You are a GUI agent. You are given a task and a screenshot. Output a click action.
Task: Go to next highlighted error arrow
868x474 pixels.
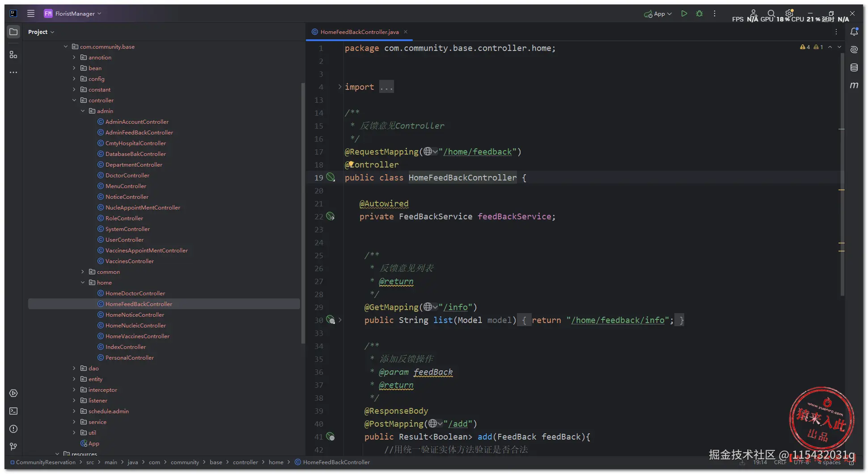pos(839,47)
